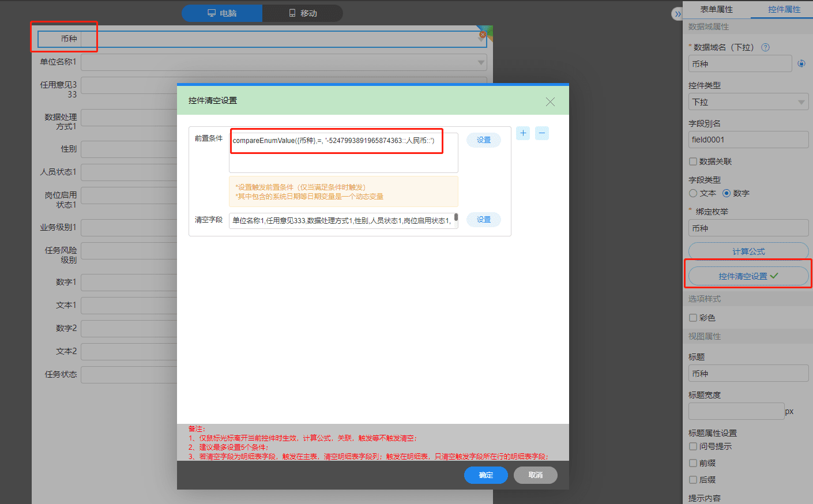The height and width of the screenshot is (504, 813).
Task: Click the 前置条件 expression text area
Action: coord(344,153)
